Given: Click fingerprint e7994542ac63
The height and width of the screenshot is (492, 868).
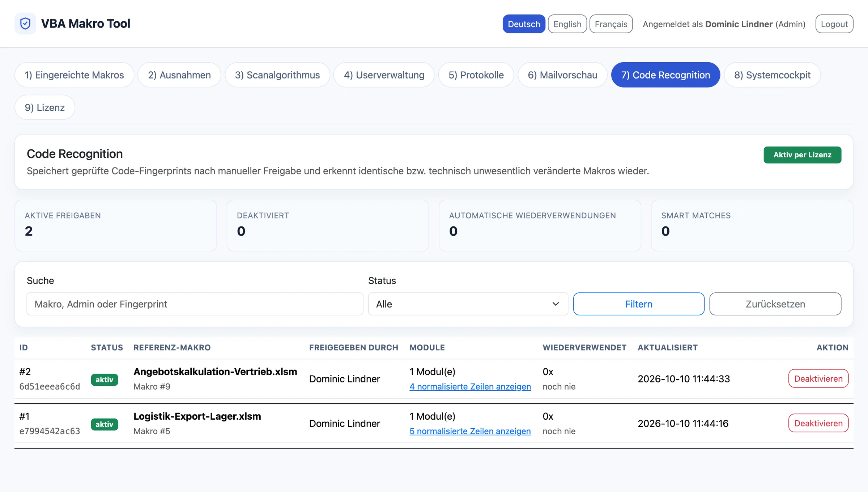Looking at the screenshot, I should (x=50, y=431).
